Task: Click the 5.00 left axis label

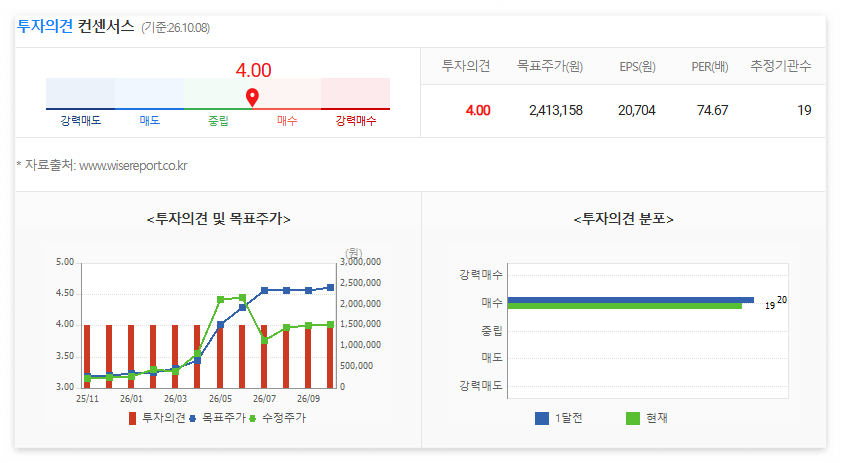Action: coord(65,262)
